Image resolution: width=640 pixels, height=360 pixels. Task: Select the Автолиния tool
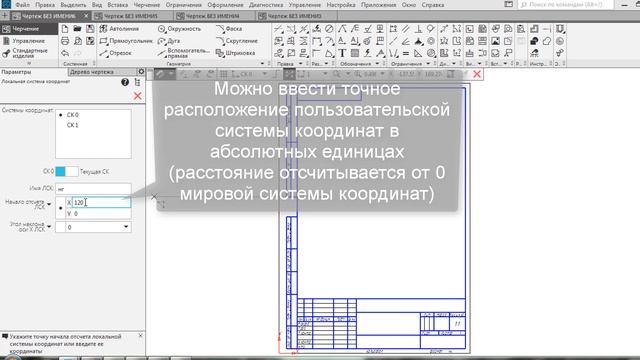coord(119,29)
